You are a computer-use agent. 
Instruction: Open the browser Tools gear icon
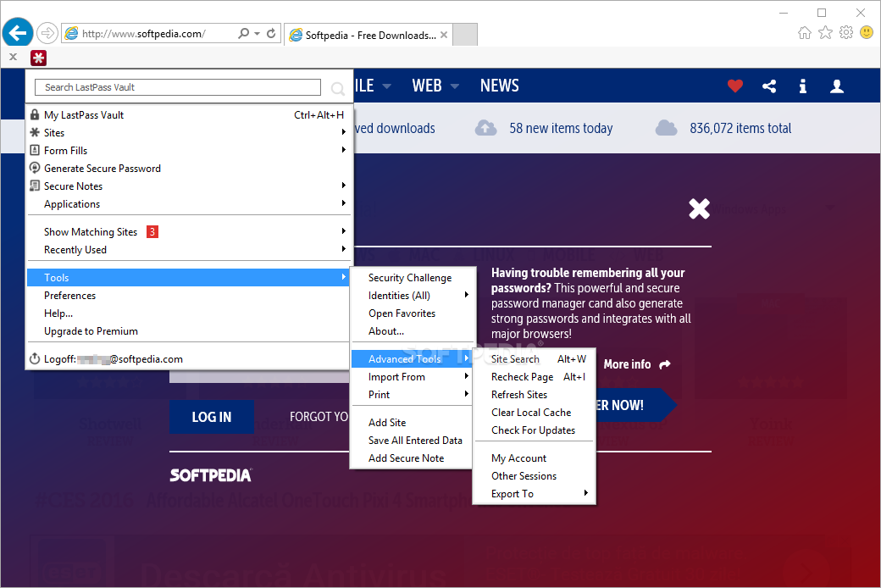[x=846, y=32]
